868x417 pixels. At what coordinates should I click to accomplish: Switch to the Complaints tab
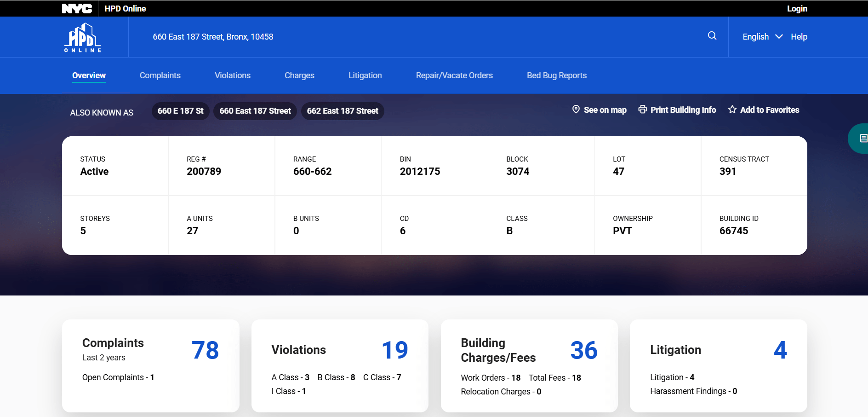tap(160, 75)
